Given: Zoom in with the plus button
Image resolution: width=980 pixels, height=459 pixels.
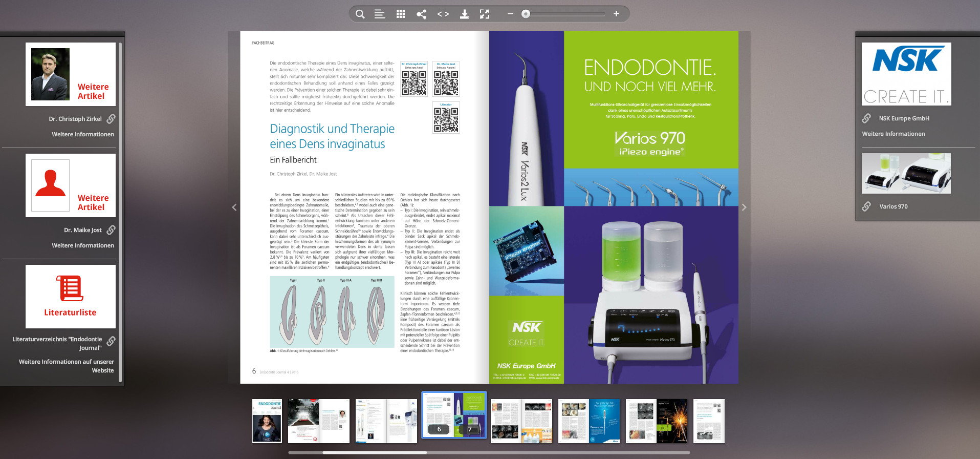Looking at the screenshot, I should pyautogui.click(x=616, y=14).
